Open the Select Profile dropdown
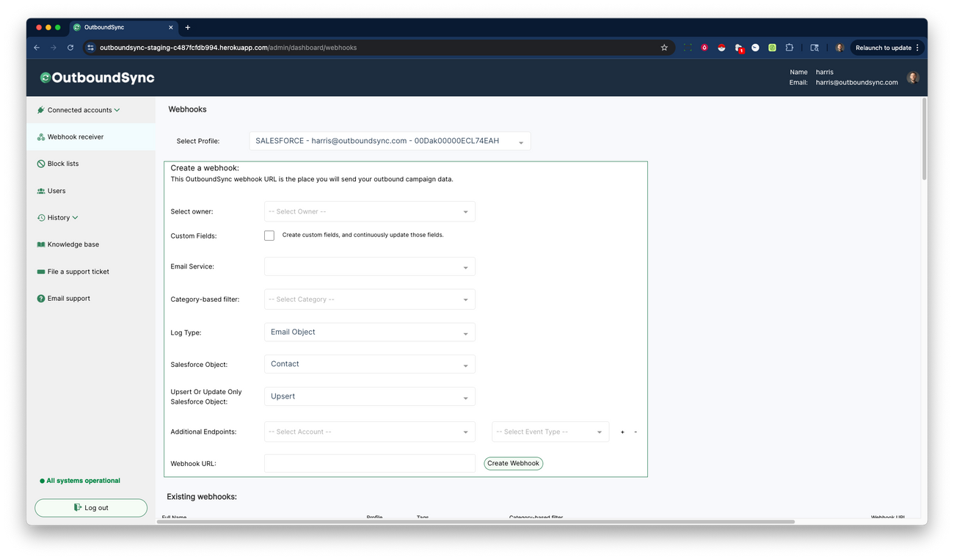The height and width of the screenshot is (560, 954). click(x=389, y=140)
